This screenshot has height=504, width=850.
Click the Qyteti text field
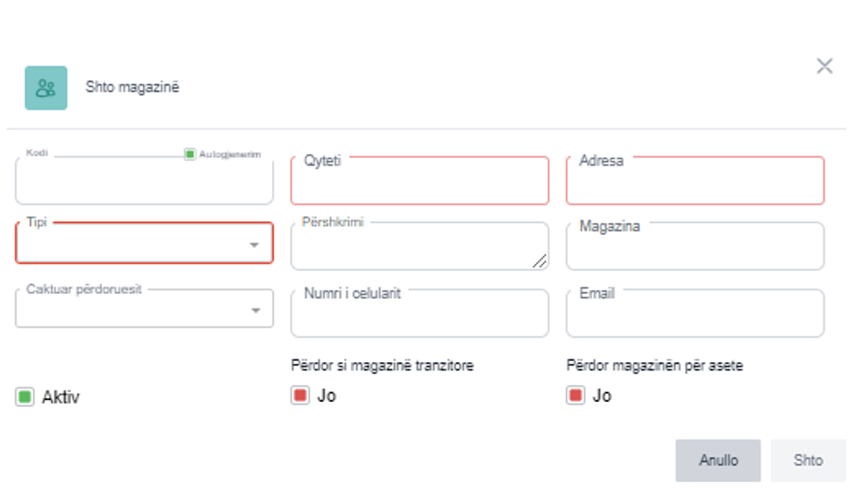click(x=420, y=185)
